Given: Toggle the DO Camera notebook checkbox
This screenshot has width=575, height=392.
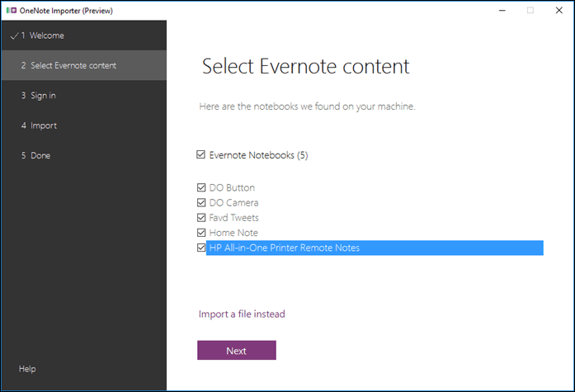Looking at the screenshot, I should (x=201, y=202).
